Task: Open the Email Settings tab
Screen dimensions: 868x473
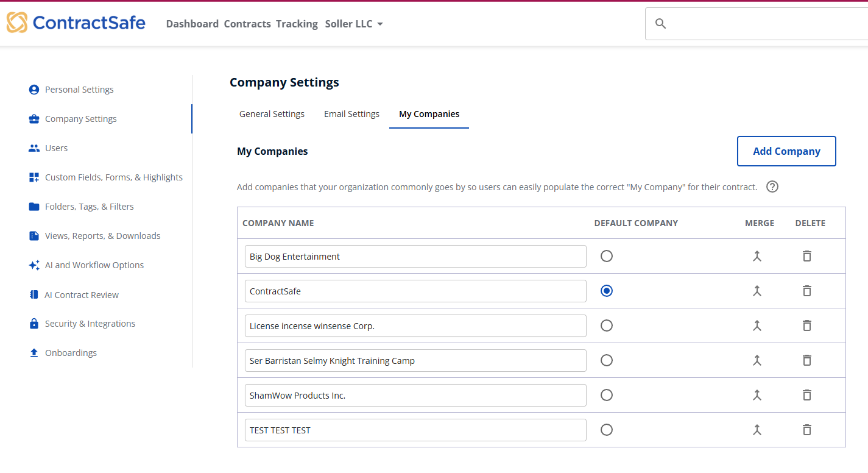Action: [x=351, y=114]
